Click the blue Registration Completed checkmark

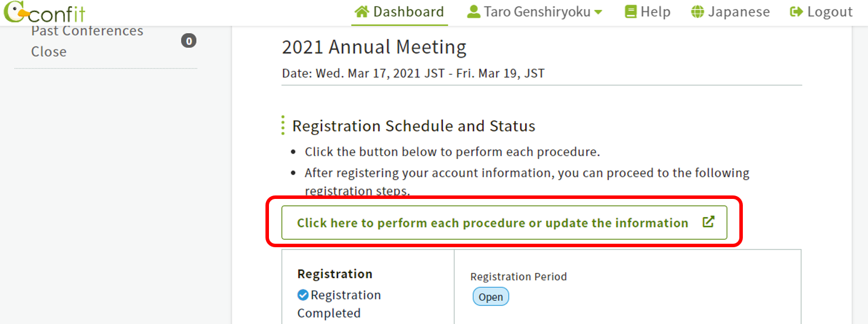[x=303, y=295]
